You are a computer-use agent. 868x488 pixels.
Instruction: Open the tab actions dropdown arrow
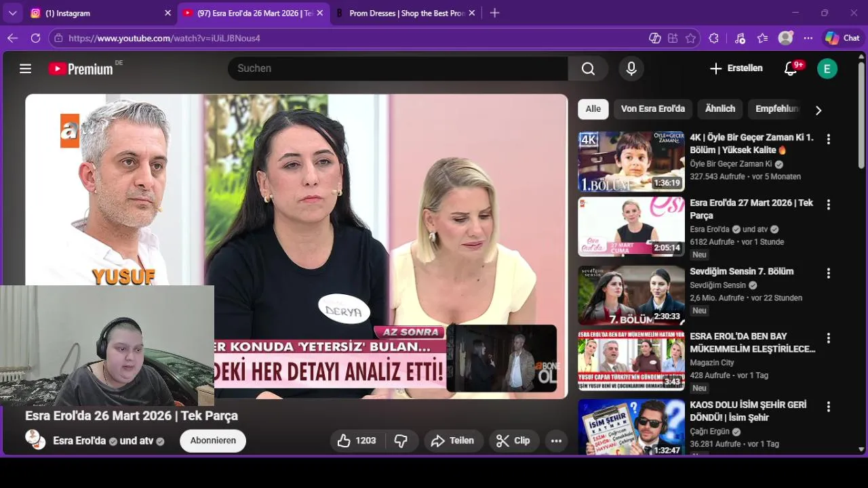click(x=12, y=13)
